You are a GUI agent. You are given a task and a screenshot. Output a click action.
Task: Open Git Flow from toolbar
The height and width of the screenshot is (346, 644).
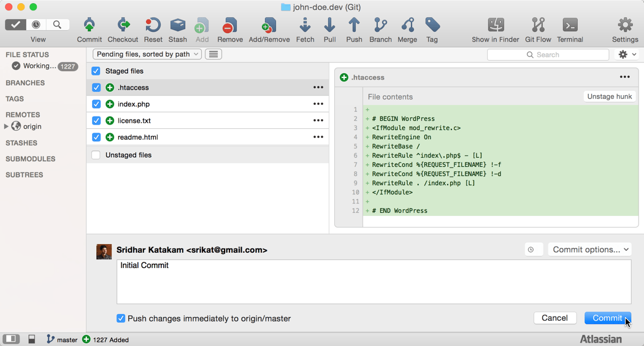click(x=538, y=26)
